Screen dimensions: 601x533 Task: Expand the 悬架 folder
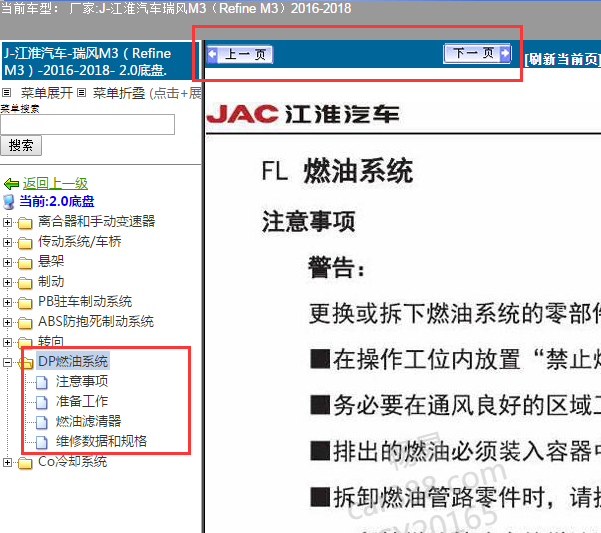(7, 262)
